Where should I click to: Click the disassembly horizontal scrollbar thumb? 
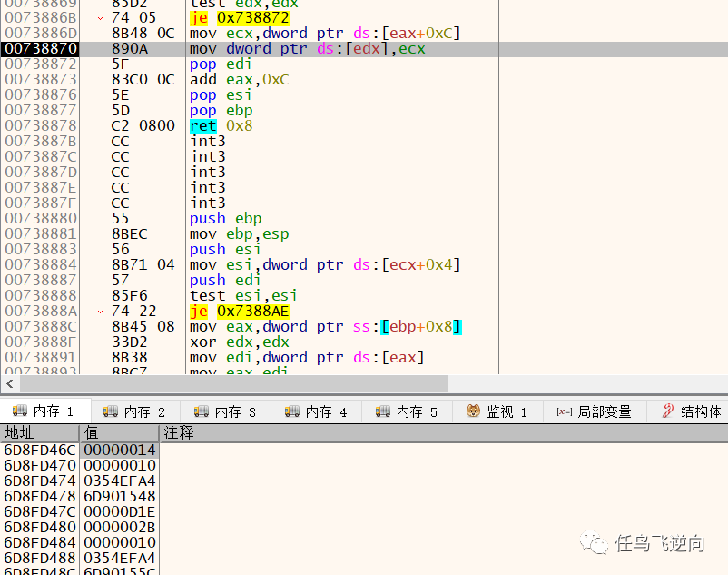click(x=233, y=383)
